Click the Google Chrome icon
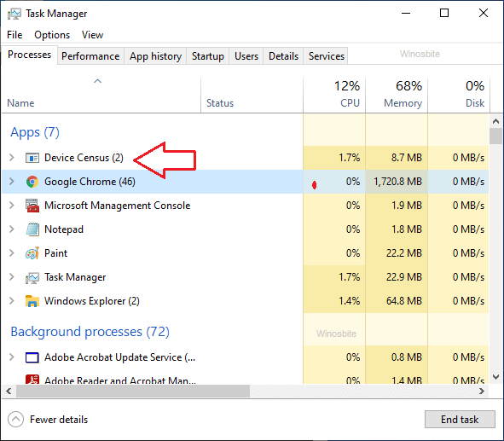504x441 pixels. click(32, 182)
